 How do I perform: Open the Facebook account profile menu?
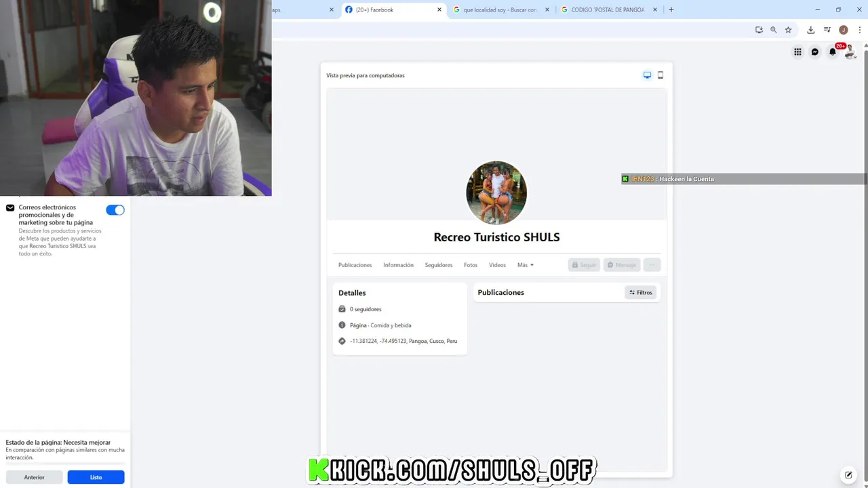(850, 52)
